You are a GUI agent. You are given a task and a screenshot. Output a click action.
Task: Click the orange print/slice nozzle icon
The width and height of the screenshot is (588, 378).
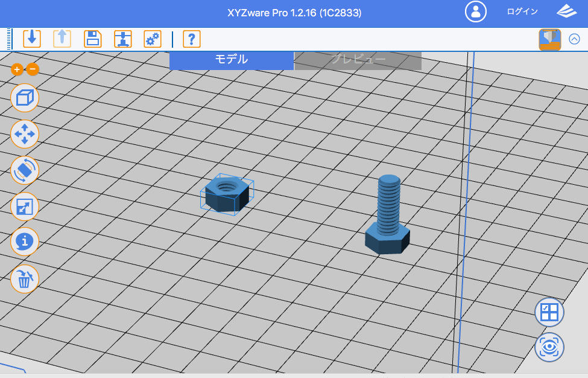(550, 39)
